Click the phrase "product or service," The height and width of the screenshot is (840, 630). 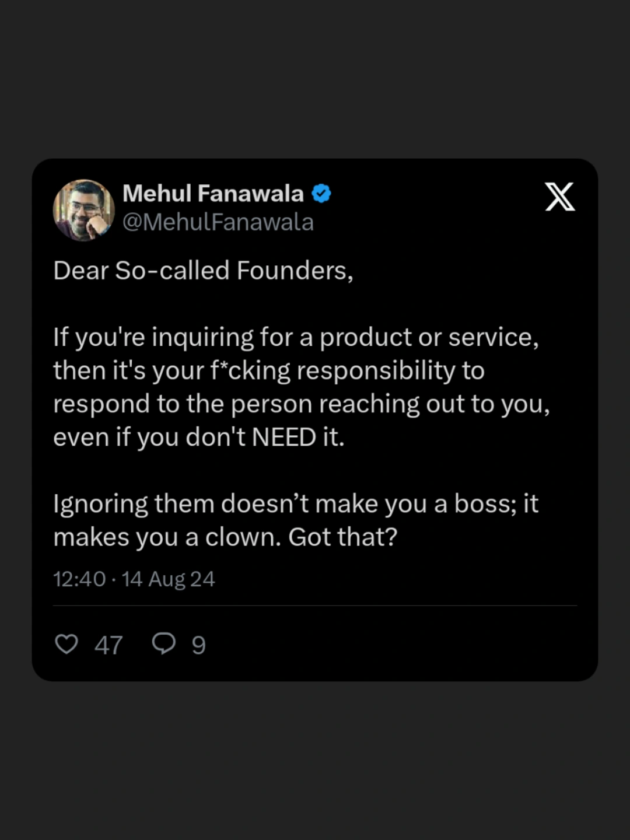429,337
